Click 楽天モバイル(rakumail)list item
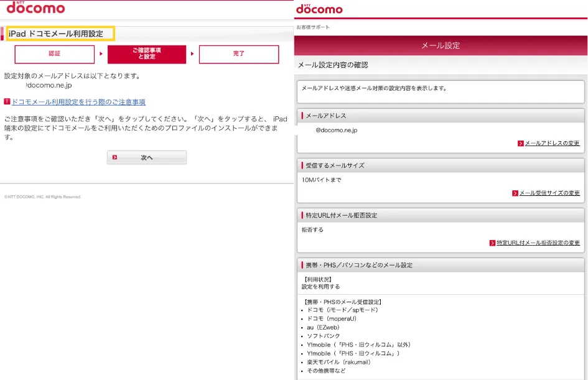The height and width of the screenshot is (380, 588). [339, 363]
